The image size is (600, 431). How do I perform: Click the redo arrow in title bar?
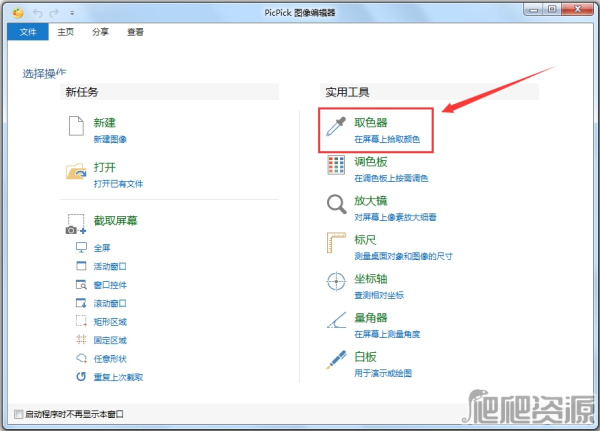[x=54, y=13]
